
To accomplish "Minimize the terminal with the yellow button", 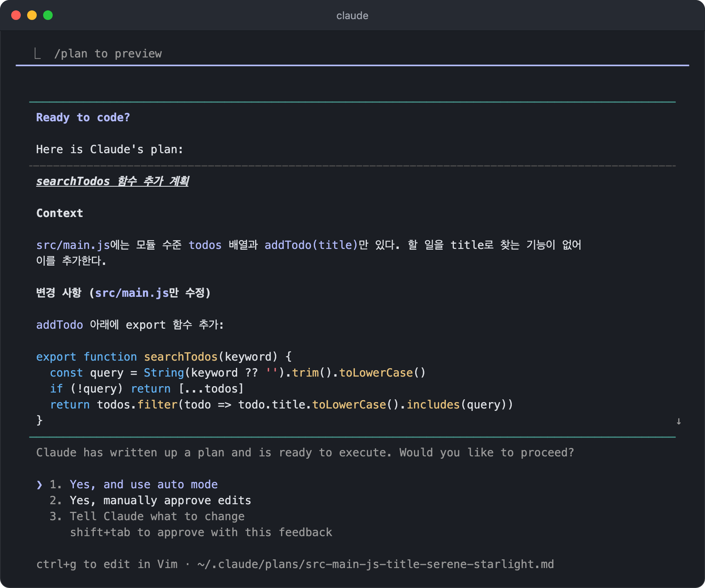I will (x=32, y=15).
